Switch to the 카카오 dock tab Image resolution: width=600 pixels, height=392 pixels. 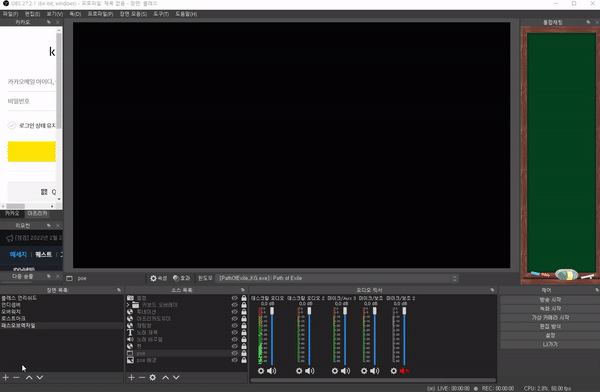12,213
